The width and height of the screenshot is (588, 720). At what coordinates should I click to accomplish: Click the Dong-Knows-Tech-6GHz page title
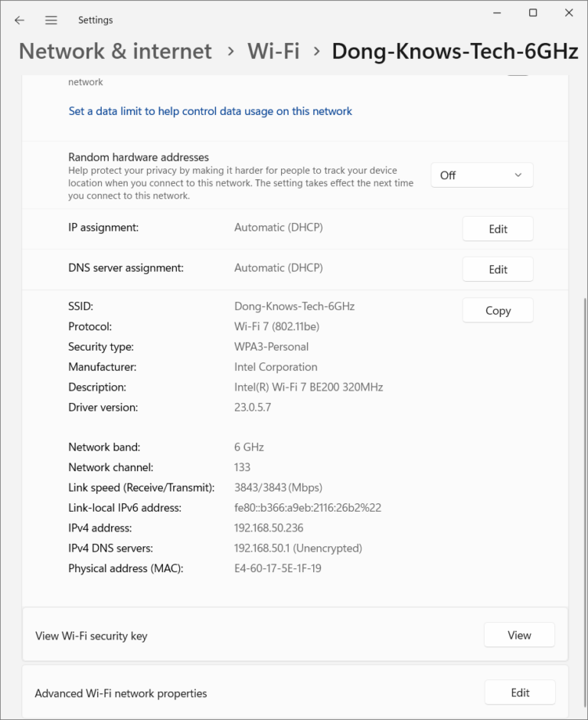[455, 51]
